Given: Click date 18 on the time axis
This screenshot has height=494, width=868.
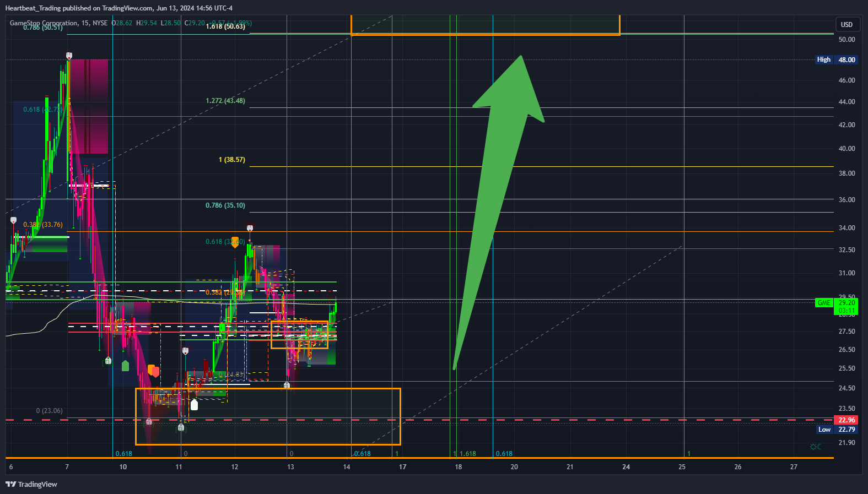Looking at the screenshot, I should point(459,467).
